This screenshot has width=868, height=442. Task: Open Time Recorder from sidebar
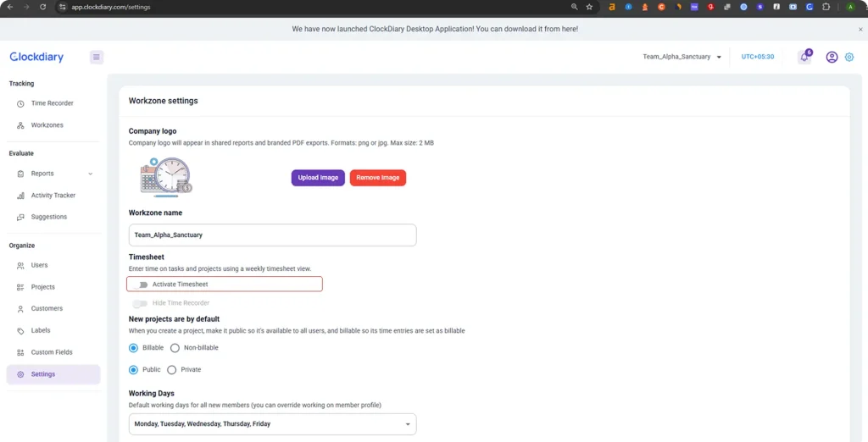53,103
